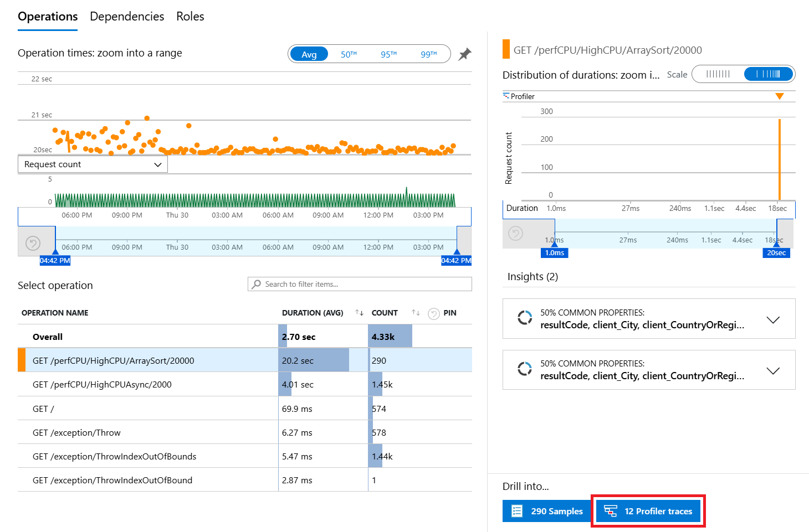Click the PIN column circular icon

coord(434,313)
